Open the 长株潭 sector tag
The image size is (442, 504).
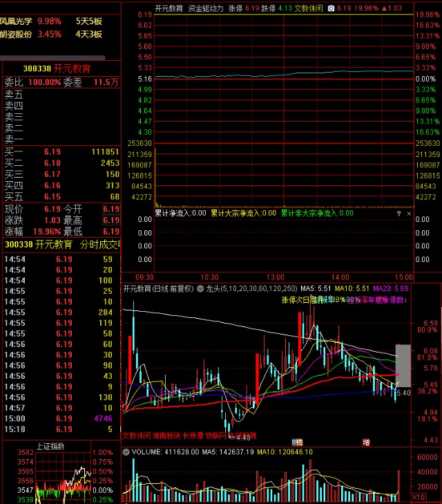193,436
